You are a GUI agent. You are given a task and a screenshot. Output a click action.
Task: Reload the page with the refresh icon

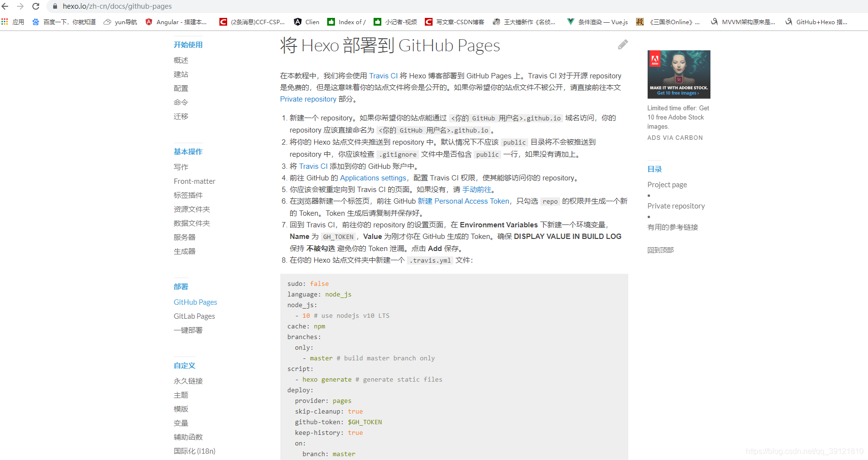[36, 6]
